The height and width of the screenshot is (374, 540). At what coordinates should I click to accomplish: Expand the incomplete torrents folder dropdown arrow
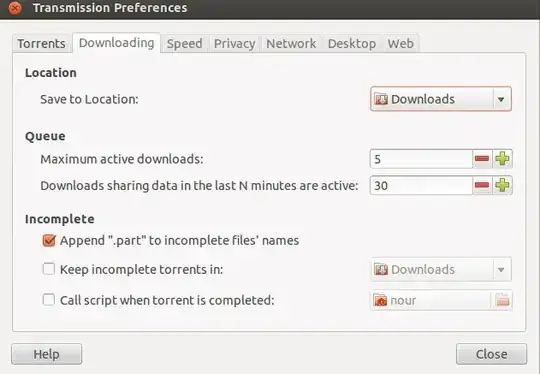(x=501, y=269)
